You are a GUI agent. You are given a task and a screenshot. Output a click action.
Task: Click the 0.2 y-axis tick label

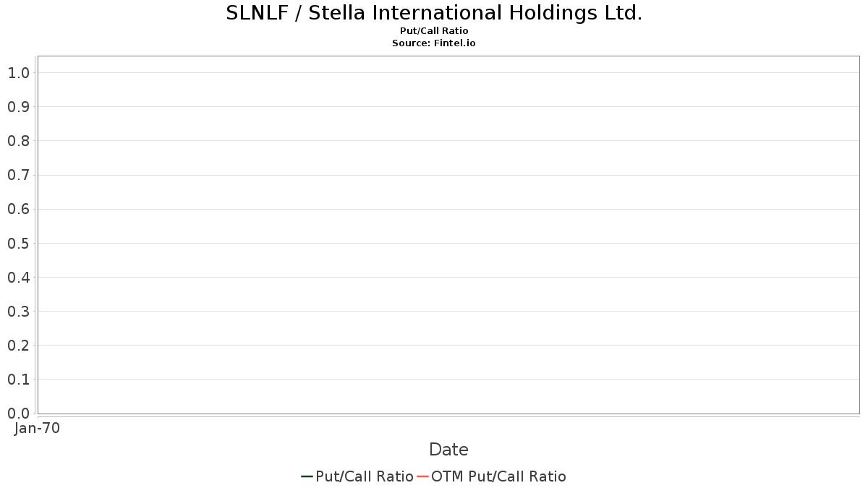tap(18, 346)
